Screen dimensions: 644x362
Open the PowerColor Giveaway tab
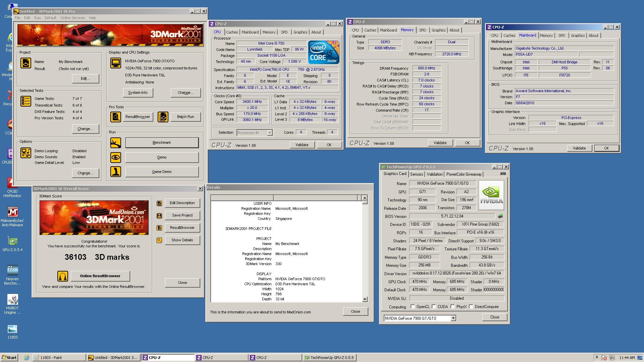point(464,174)
